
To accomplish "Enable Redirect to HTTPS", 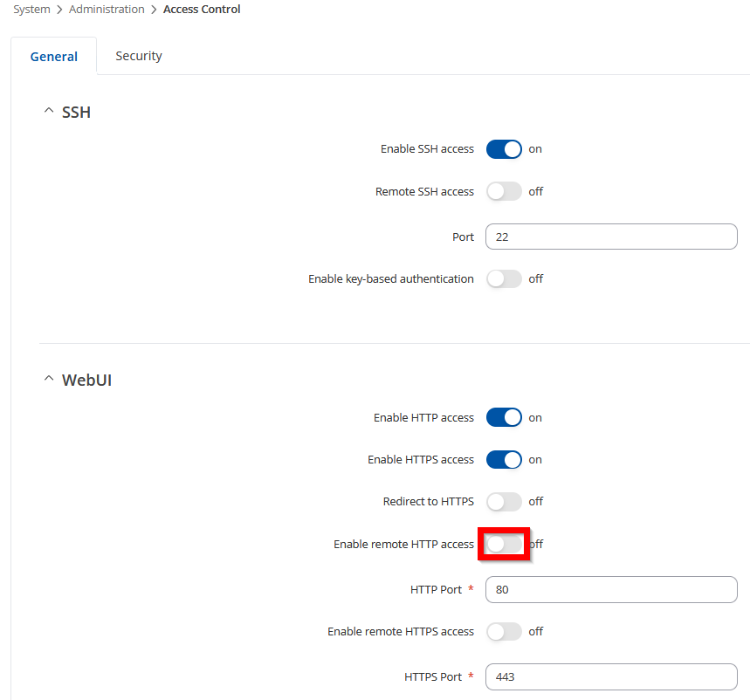I will (504, 502).
